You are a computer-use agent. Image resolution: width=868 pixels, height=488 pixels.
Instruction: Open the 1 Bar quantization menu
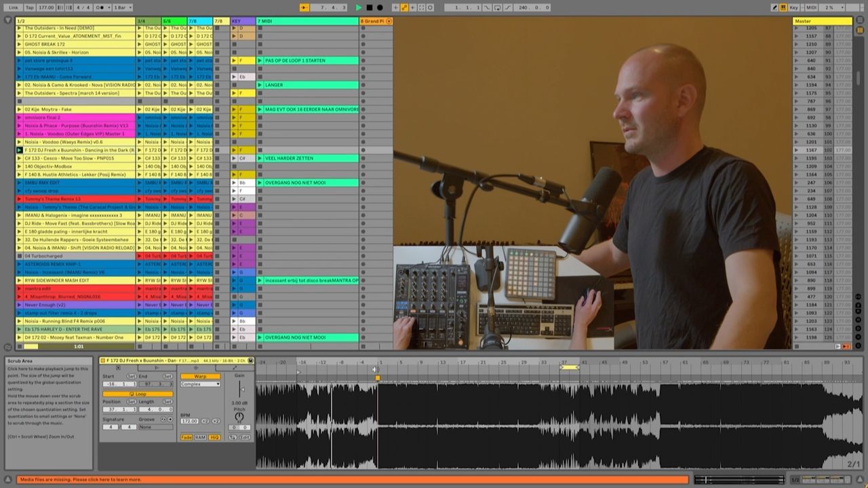click(x=121, y=7)
